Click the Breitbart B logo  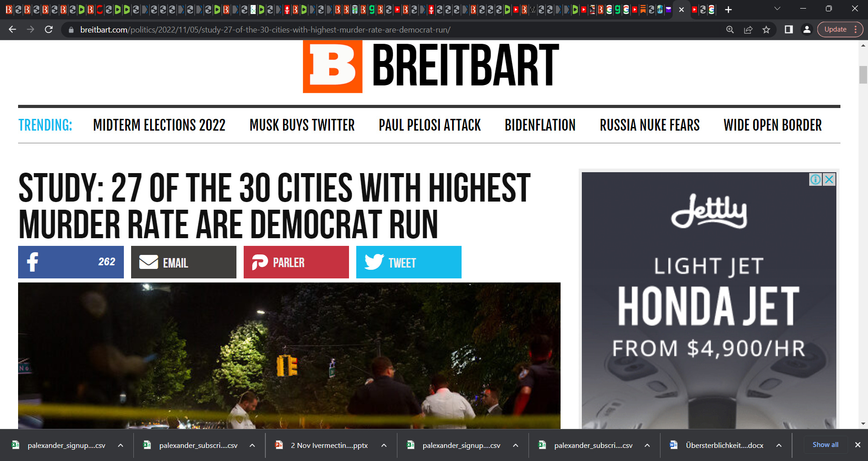coord(333,66)
